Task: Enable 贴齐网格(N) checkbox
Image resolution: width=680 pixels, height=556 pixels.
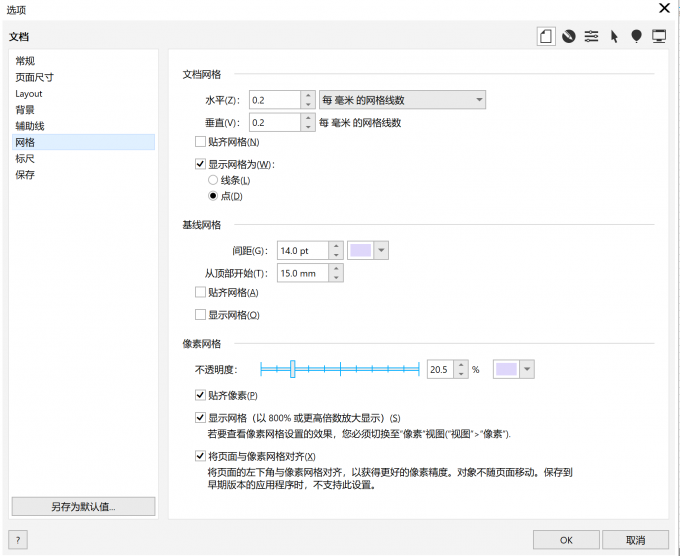Action: coord(200,142)
